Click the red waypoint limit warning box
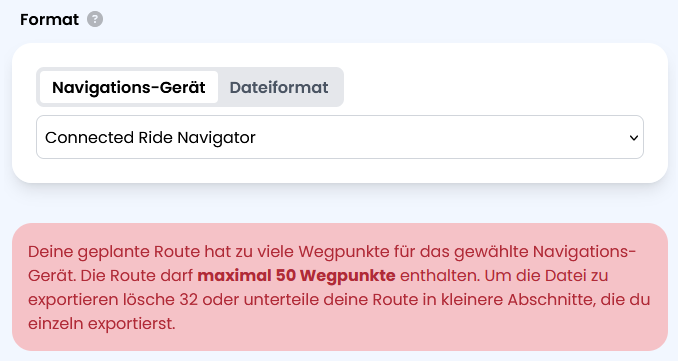Screen dimensions: 678x361 coord(340,287)
